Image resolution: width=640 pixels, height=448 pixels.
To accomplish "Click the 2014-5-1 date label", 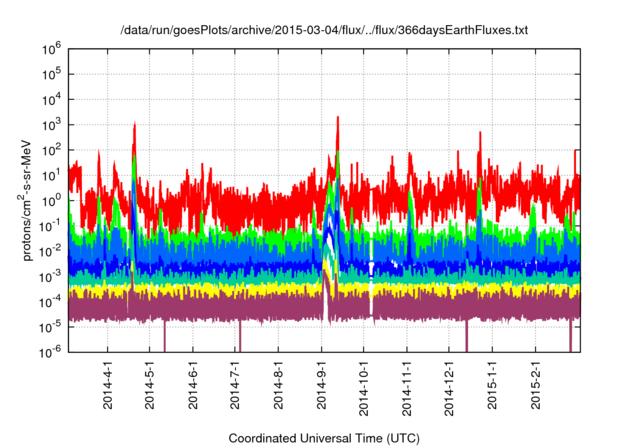I will point(150,385).
